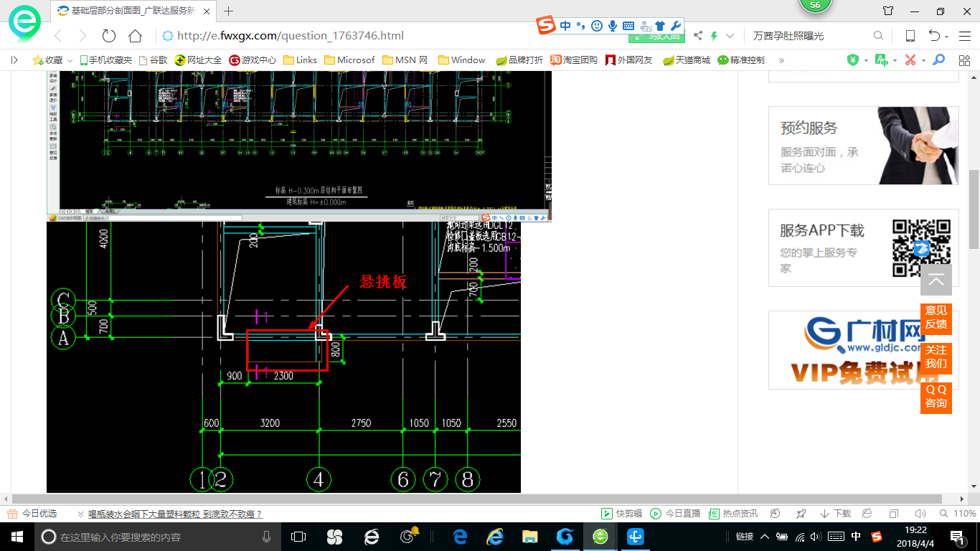
Task: Open the 下载 downloads button
Action: (836, 514)
